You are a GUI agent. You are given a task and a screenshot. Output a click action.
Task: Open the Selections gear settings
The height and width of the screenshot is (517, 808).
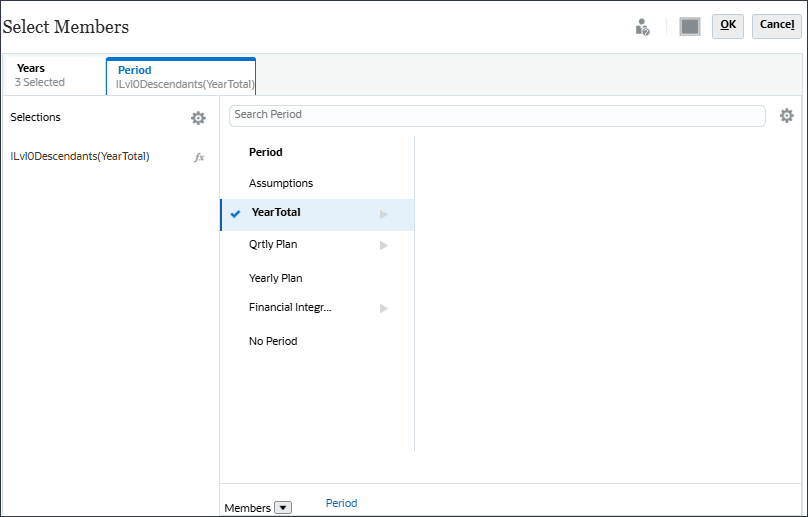[x=198, y=118]
